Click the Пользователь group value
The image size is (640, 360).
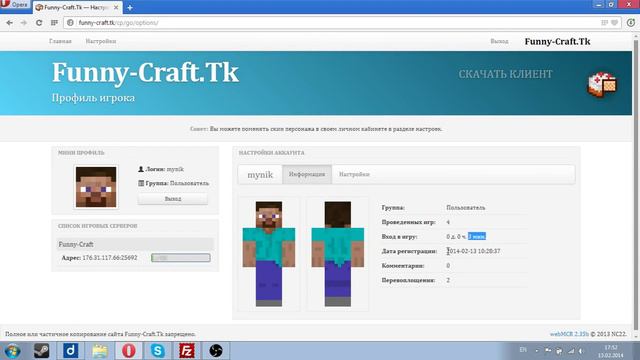(466, 208)
